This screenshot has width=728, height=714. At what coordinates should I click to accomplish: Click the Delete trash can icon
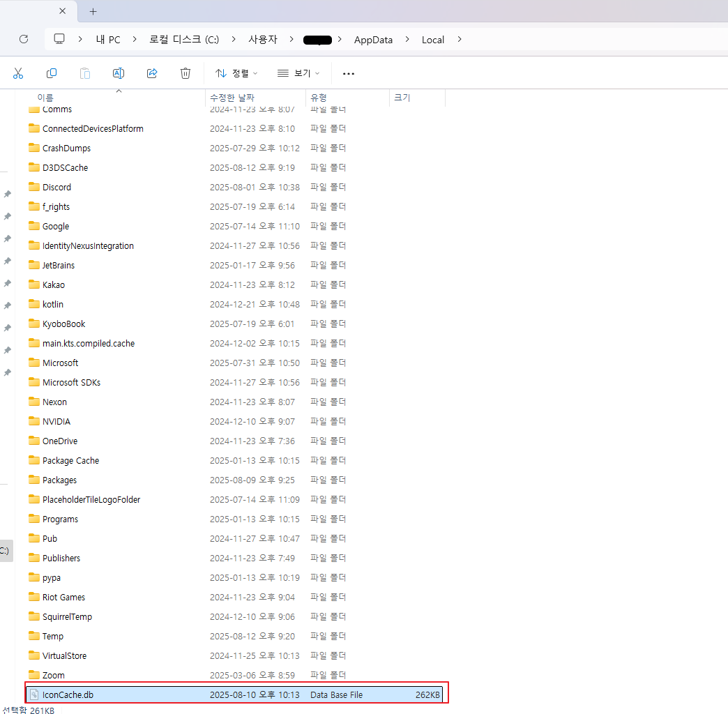pos(185,73)
